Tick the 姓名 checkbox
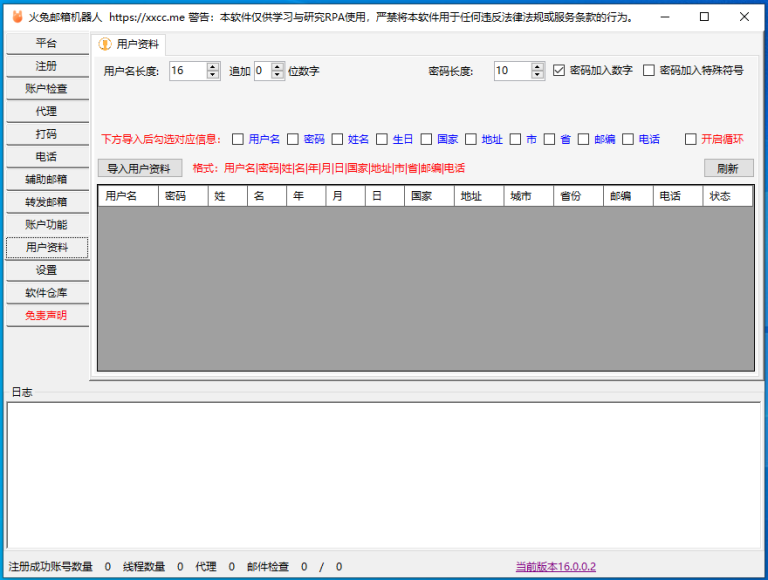Screen dimensions: 768x580 [337, 139]
